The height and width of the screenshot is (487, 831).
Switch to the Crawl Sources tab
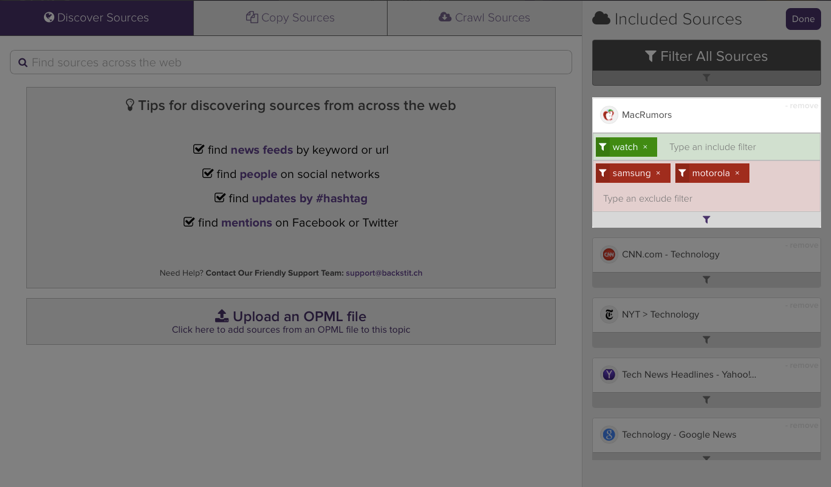click(x=484, y=18)
